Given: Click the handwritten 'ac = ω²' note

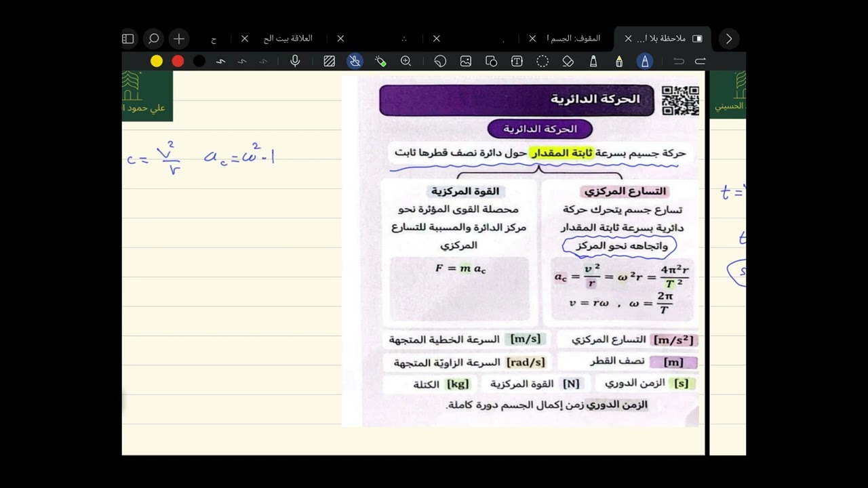Looking at the screenshot, I should tap(239, 157).
